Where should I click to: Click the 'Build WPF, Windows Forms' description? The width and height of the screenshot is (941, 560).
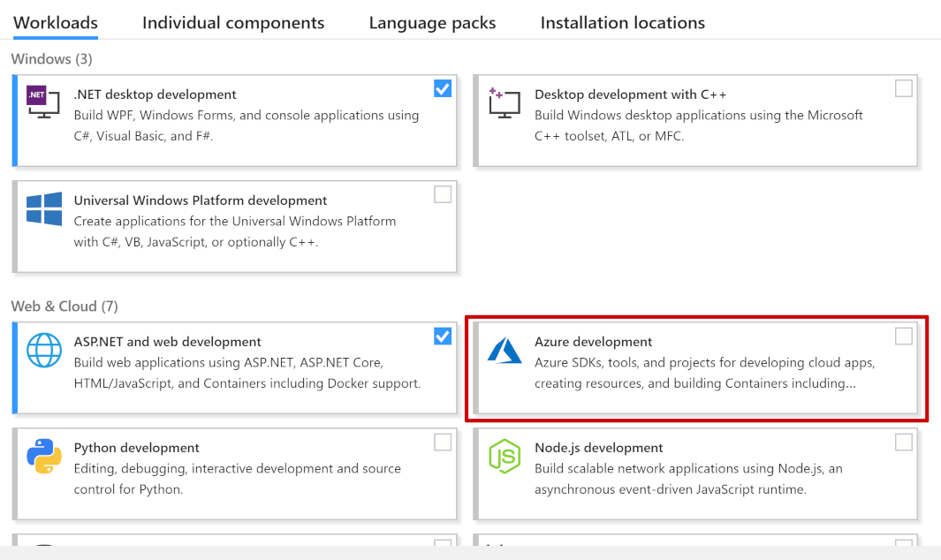click(x=246, y=125)
